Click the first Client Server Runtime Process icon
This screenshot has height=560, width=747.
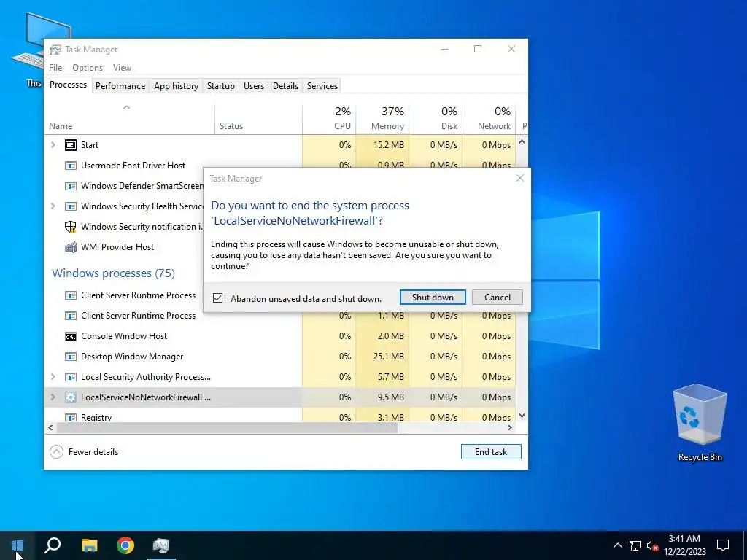point(71,296)
